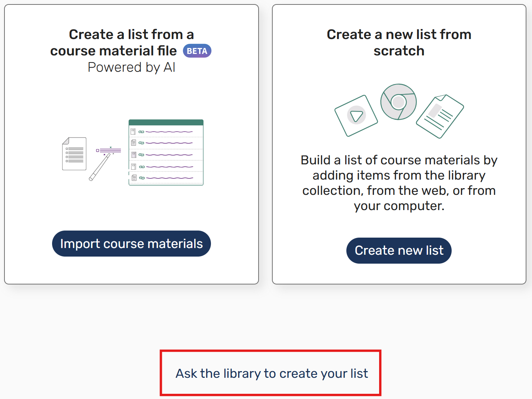
Task: Click the first row's chain link icon
Action: point(141,132)
